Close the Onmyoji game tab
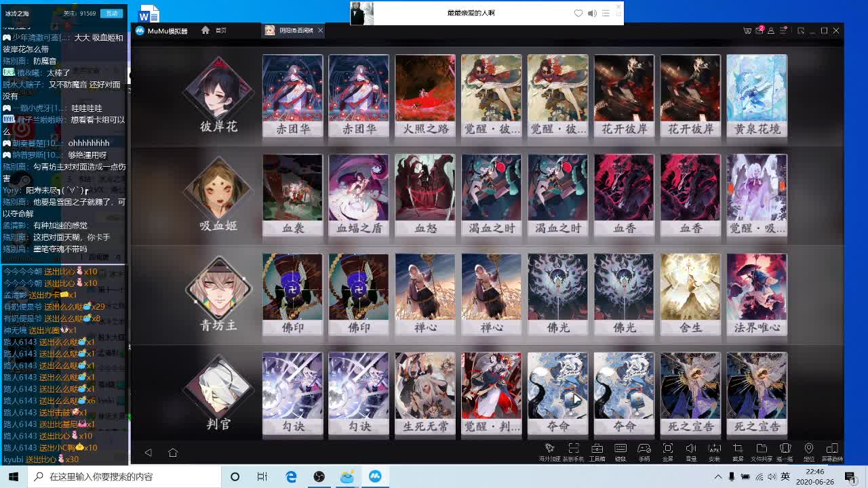The width and height of the screenshot is (868, 488). click(x=320, y=30)
